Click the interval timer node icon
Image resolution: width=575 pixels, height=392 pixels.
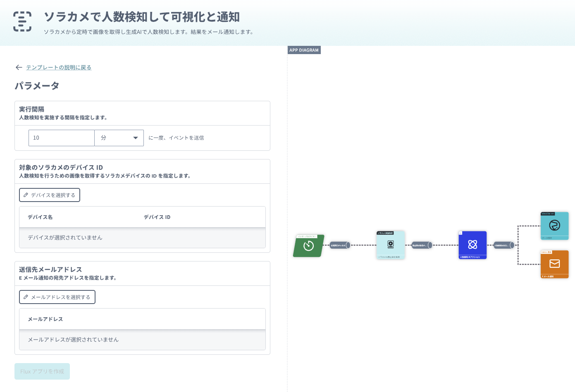pos(308,246)
